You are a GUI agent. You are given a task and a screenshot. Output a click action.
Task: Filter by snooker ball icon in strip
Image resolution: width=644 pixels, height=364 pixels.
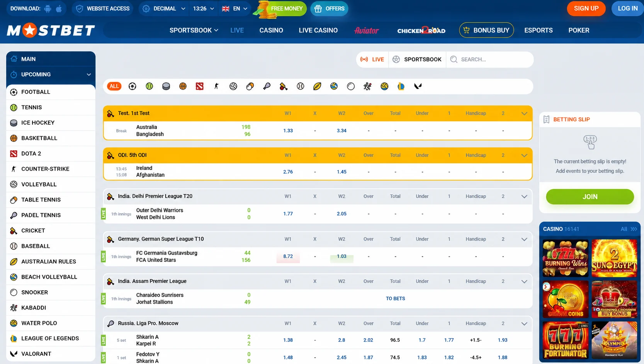[351, 86]
